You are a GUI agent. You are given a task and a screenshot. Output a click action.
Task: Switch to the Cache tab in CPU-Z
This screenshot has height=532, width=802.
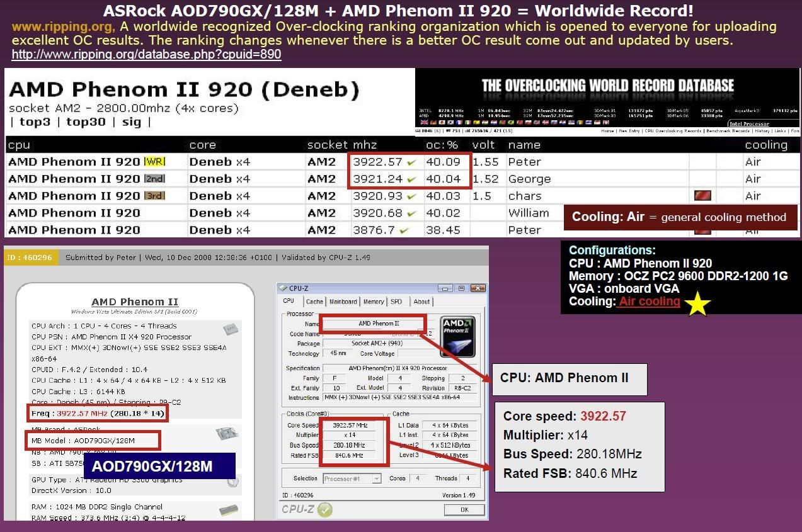(314, 302)
